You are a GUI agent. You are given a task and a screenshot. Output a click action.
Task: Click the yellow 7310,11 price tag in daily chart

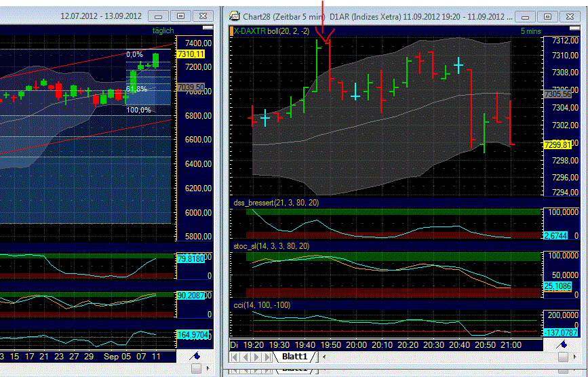pyautogui.click(x=191, y=54)
